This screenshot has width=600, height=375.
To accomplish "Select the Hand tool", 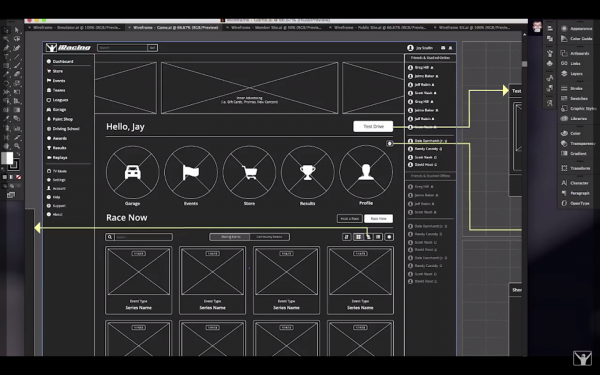I will pos(6,146).
